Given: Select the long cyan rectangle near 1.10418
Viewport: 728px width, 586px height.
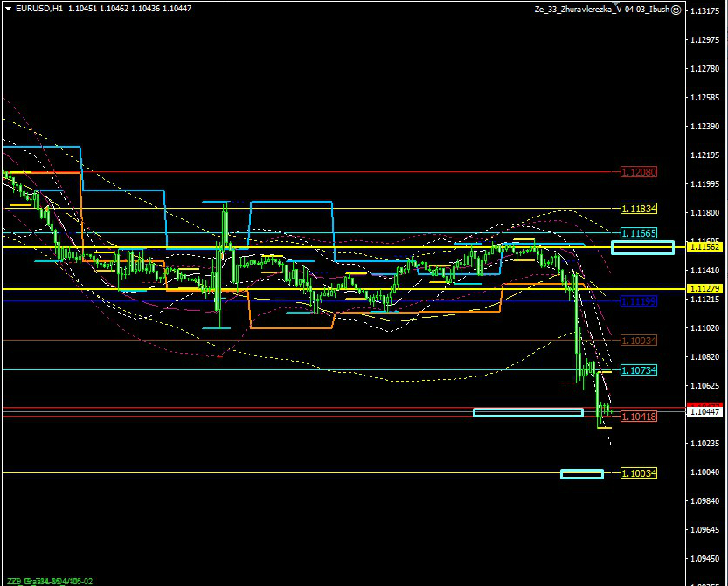Looking at the screenshot, I should tap(527, 412).
